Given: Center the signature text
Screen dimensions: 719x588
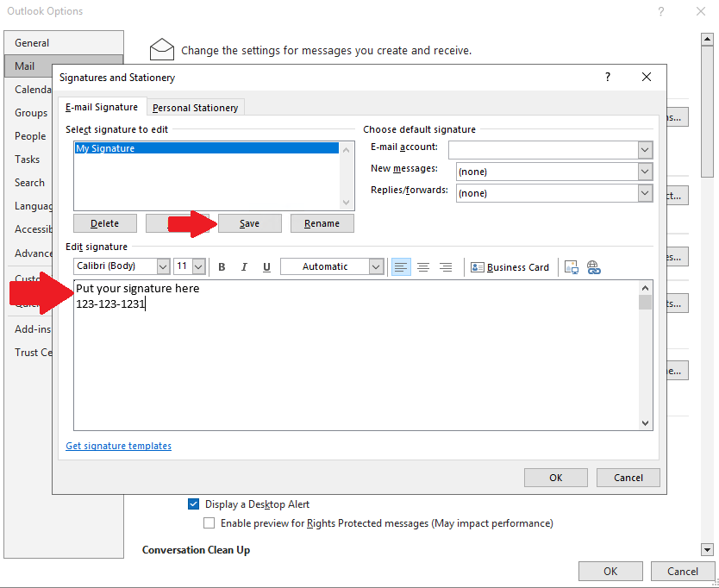Looking at the screenshot, I should point(423,267).
